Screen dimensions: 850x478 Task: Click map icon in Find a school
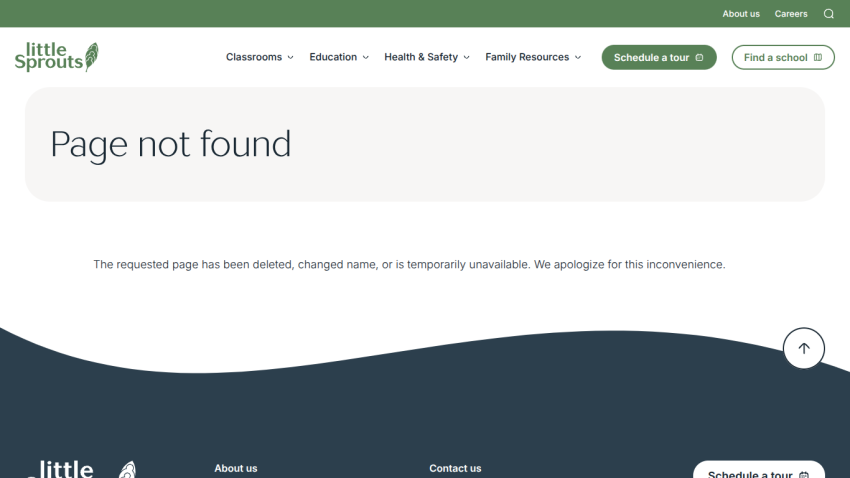pos(817,57)
